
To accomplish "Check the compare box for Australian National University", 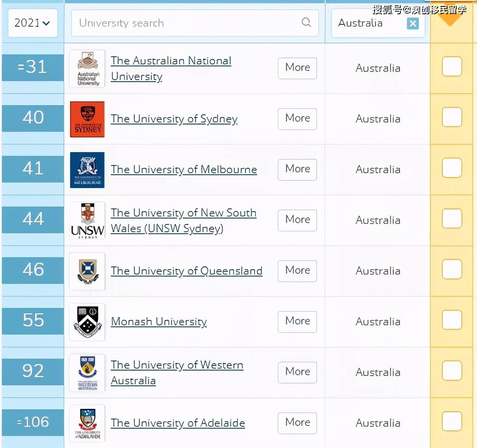I will [x=452, y=66].
